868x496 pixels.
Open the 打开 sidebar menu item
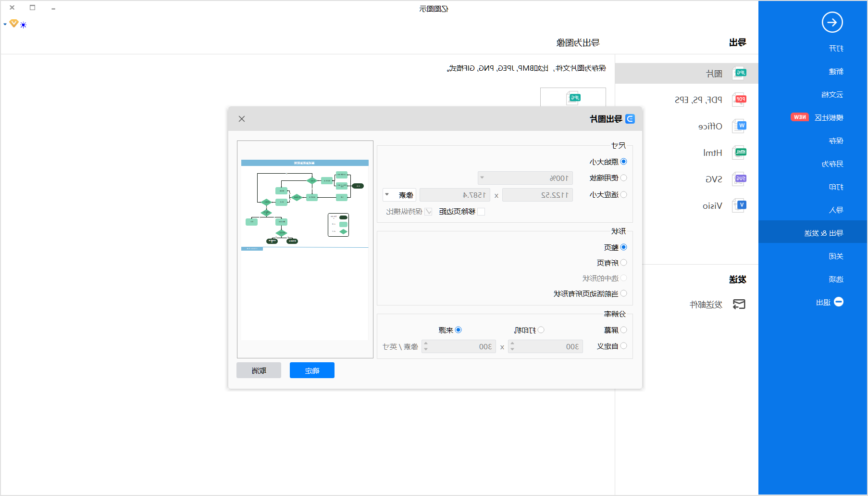point(836,49)
